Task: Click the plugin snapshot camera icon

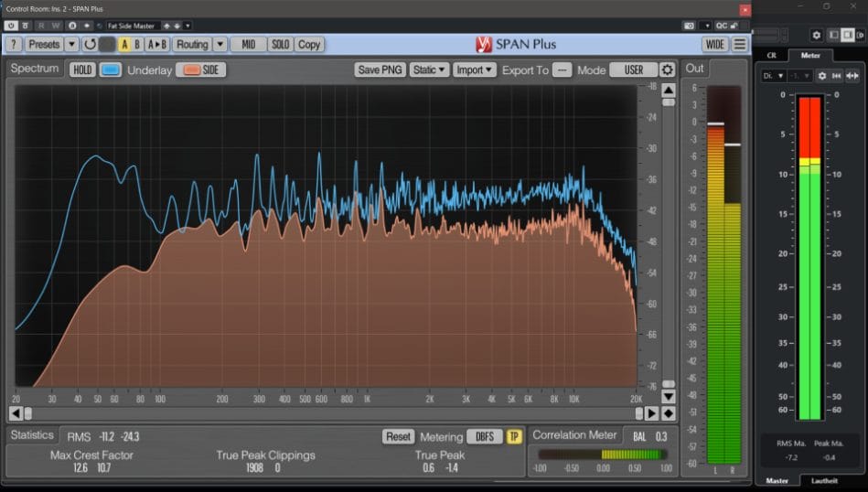Action: tap(689, 26)
